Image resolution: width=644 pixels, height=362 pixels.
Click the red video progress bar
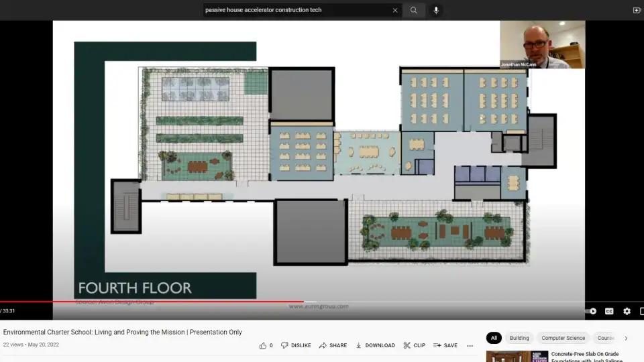coord(201,302)
